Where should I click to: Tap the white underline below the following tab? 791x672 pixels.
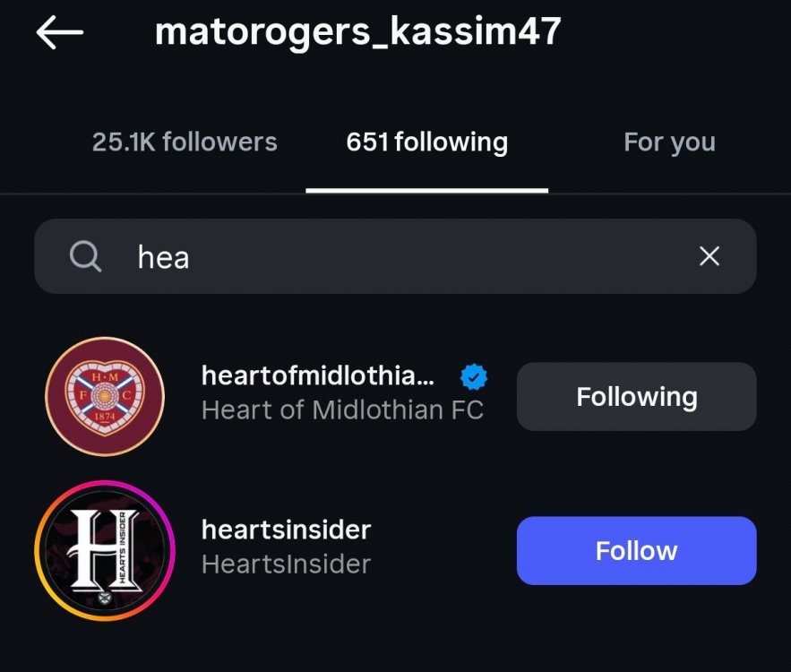pyautogui.click(x=426, y=190)
